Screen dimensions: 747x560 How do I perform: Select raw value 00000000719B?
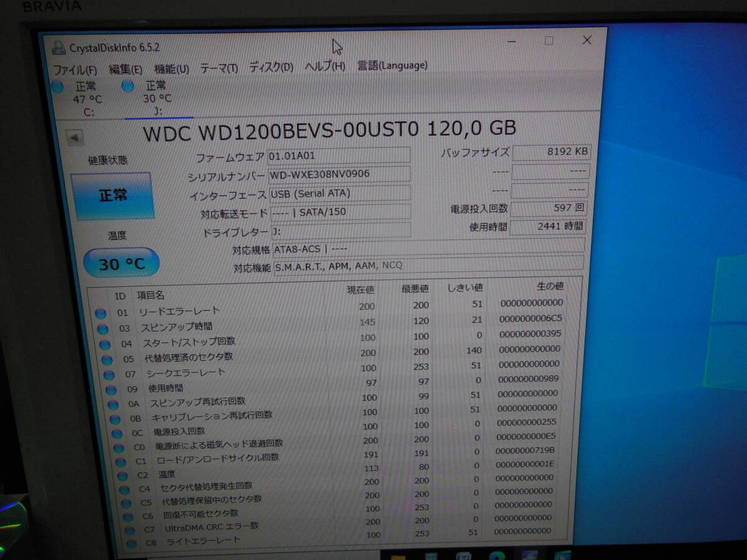coord(525,450)
